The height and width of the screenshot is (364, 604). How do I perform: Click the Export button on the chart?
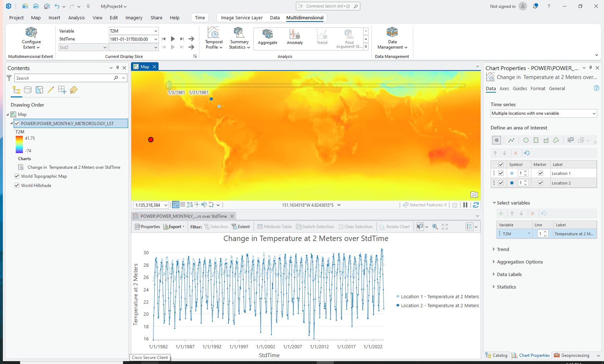coord(174,226)
